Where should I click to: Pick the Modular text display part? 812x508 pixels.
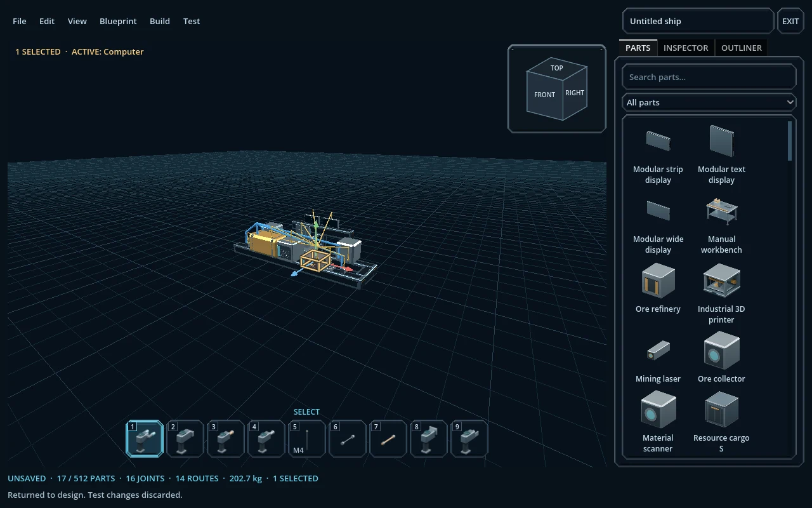721,155
